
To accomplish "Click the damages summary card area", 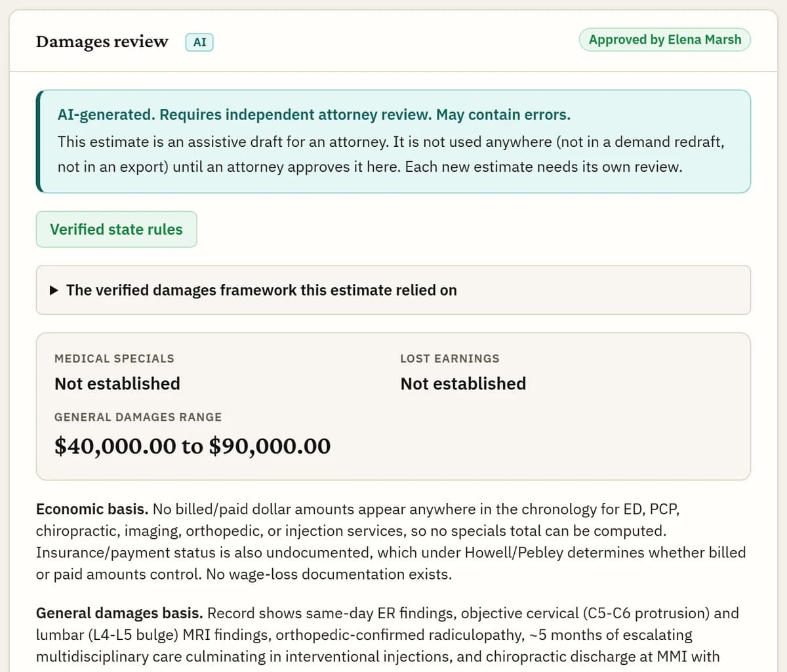I will click(393, 406).
